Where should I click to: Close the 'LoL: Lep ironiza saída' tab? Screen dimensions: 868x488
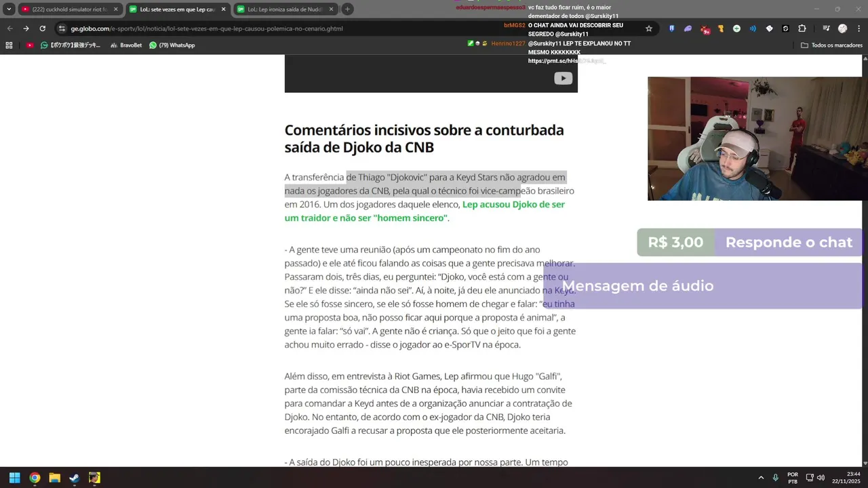pyautogui.click(x=332, y=9)
